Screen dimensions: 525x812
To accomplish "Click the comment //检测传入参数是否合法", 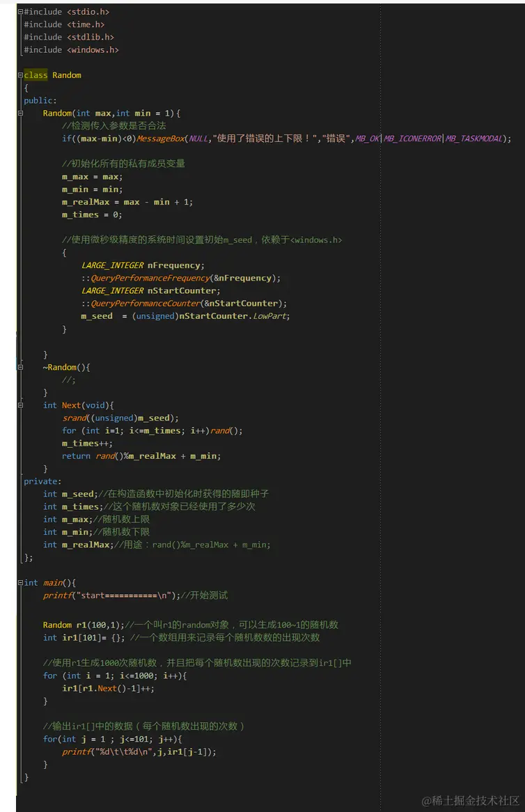I will (x=114, y=126).
